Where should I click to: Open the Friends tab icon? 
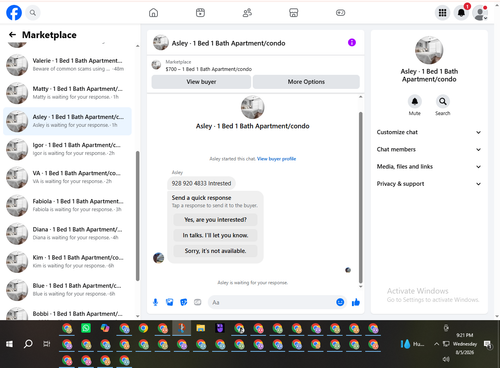coord(247,13)
